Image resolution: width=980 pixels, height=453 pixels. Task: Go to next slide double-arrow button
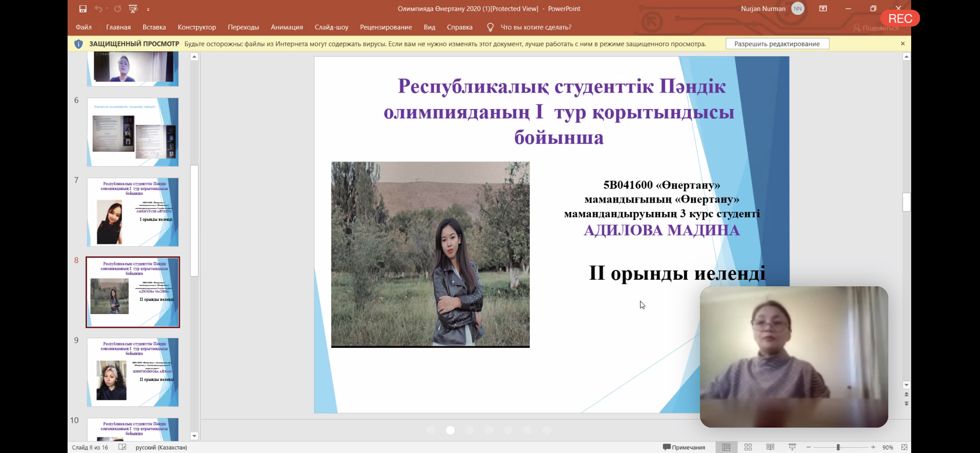point(906,403)
